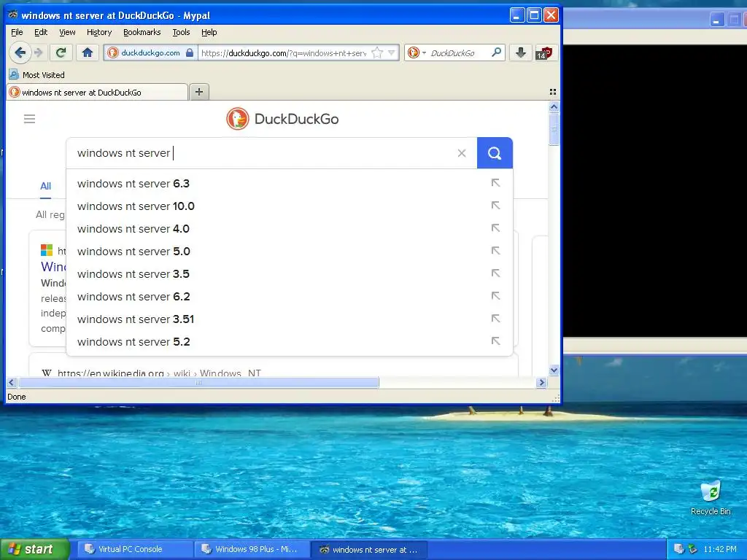Image resolution: width=747 pixels, height=560 pixels.
Task: Open the URL history dropdown arrow
Action: pos(392,52)
